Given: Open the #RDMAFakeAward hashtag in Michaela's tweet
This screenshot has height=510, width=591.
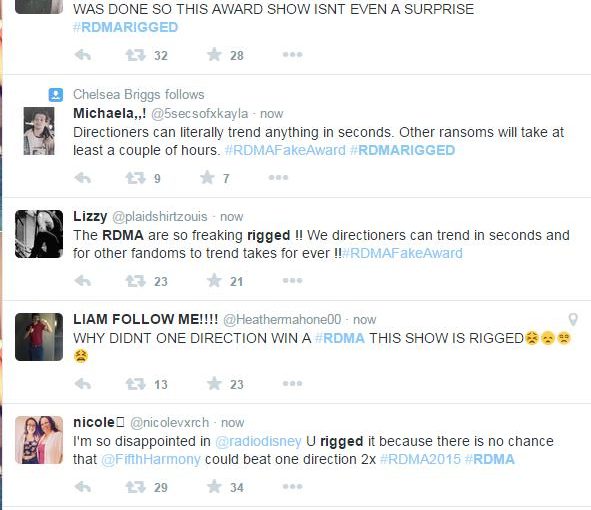Looking at the screenshot, I should pos(285,150).
